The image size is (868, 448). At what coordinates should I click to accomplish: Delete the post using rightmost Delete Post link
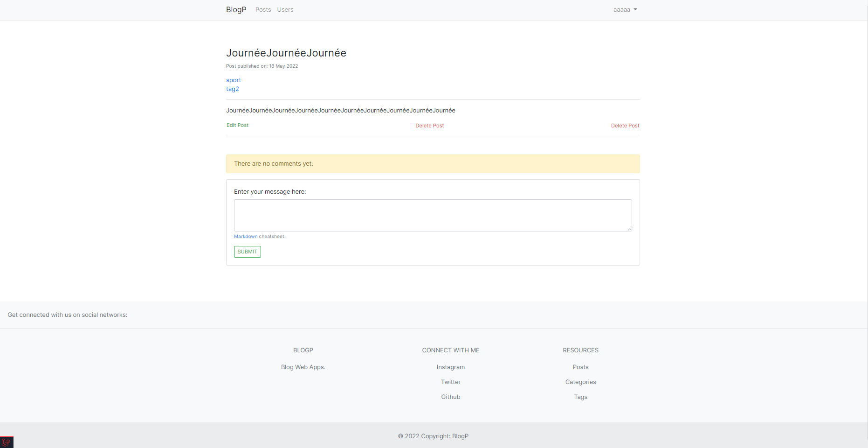(625, 125)
